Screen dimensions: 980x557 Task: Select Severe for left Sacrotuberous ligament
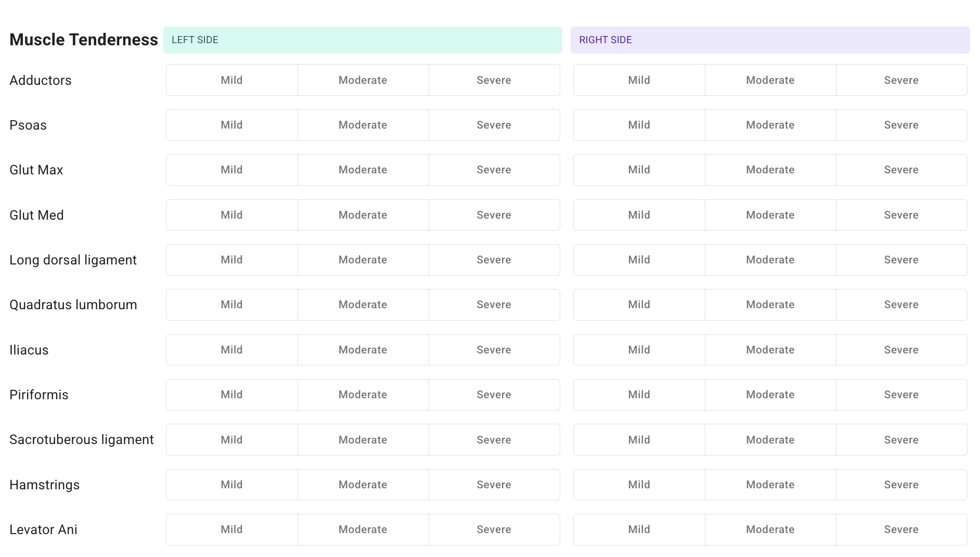[494, 440]
